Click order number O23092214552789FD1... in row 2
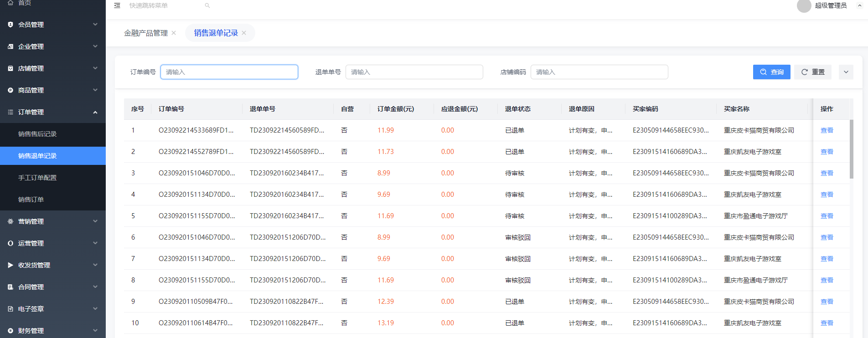The width and height of the screenshot is (868, 338). pyautogui.click(x=196, y=152)
